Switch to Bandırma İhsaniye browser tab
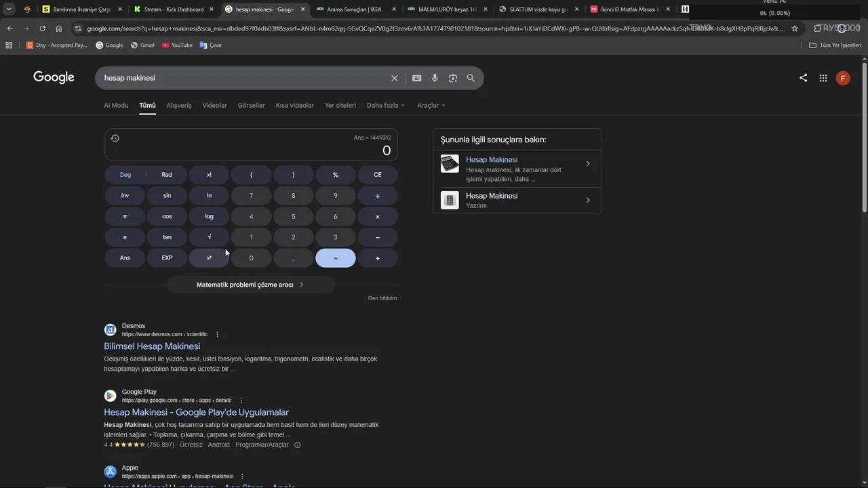The width and height of the screenshot is (868, 488). [81, 9]
